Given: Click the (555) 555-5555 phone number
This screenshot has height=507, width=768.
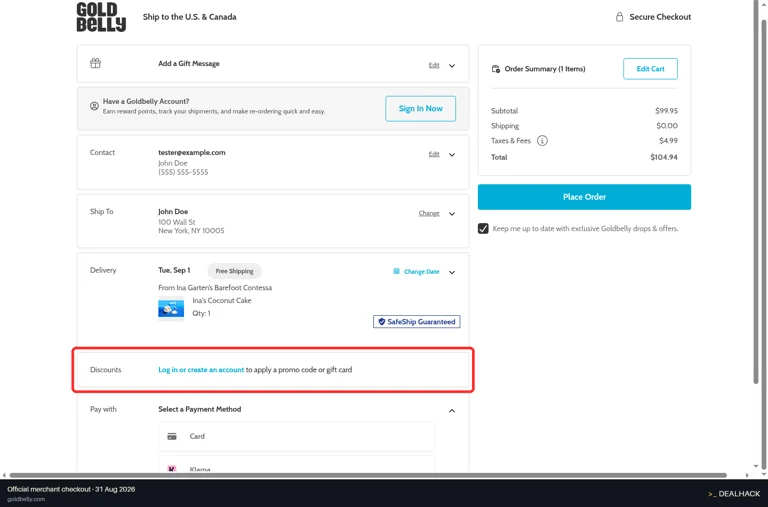Looking at the screenshot, I should [183, 172].
